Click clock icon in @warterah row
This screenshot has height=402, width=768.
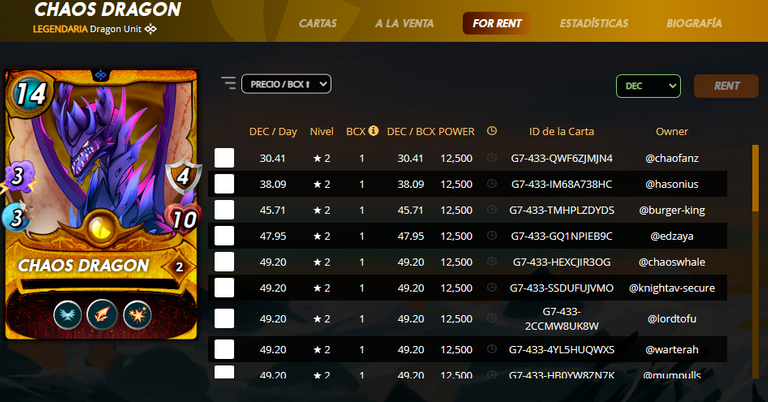(x=492, y=349)
